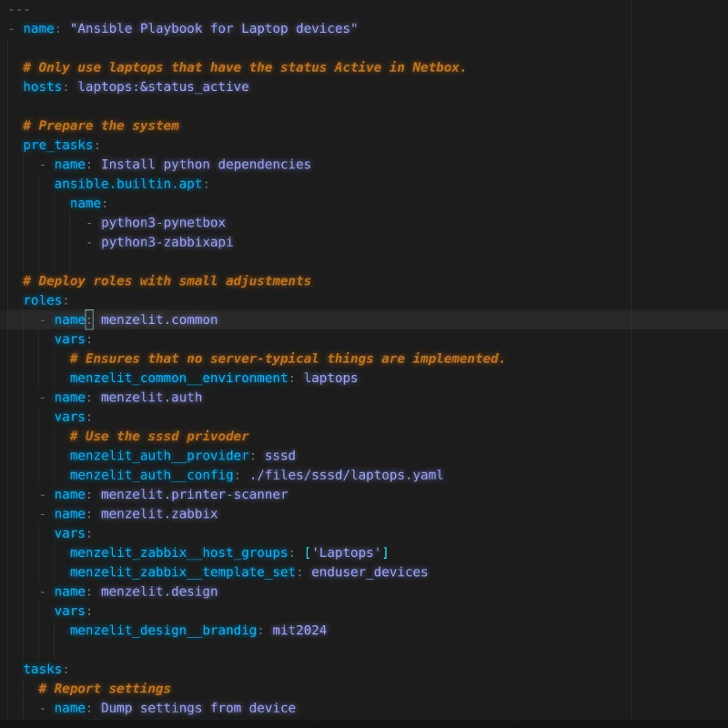Image resolution: width=728 pixels, height=728 pixels.
Task: Click the menzelit.design role name
Action: click(159, 591)
